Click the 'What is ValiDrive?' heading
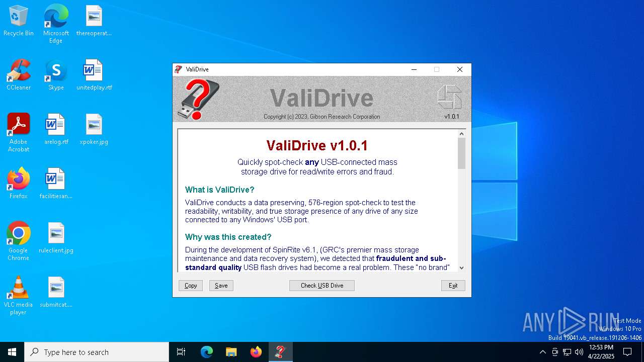644x362 pixels. coord(220,190)
